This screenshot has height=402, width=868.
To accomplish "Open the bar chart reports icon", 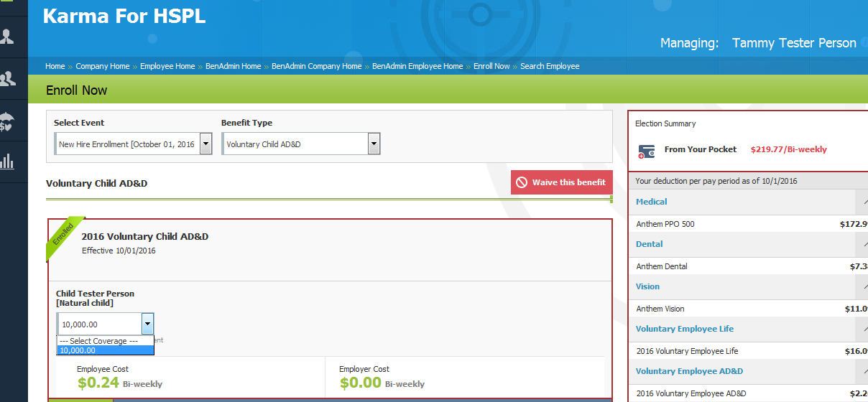I will pyautogui.click(x=8, y=161).
